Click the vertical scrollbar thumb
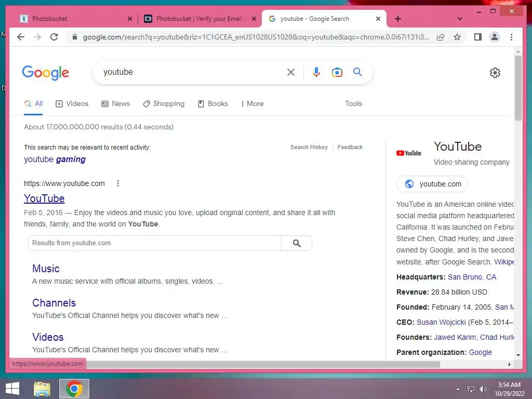532x399 pixels. tap(518, 88)
